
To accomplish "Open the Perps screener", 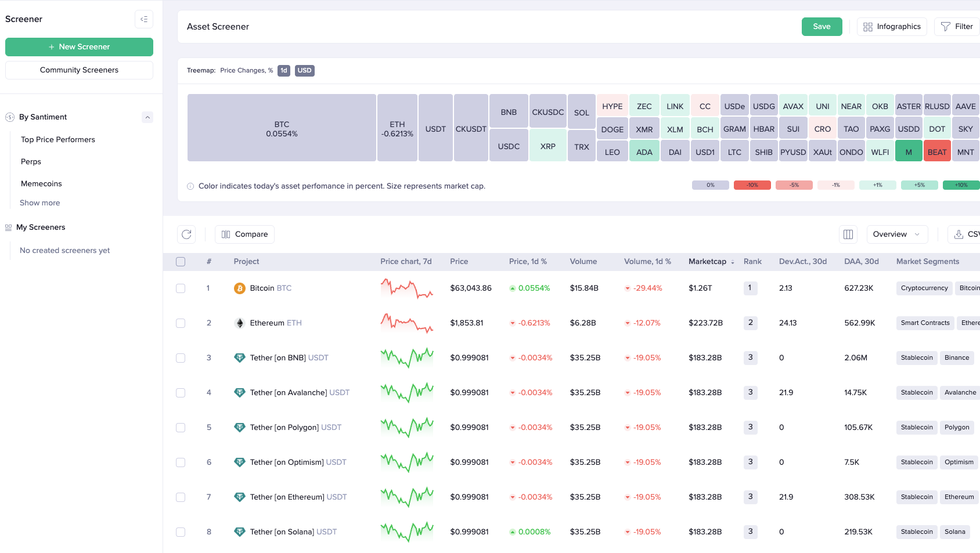I will point(31,162).
